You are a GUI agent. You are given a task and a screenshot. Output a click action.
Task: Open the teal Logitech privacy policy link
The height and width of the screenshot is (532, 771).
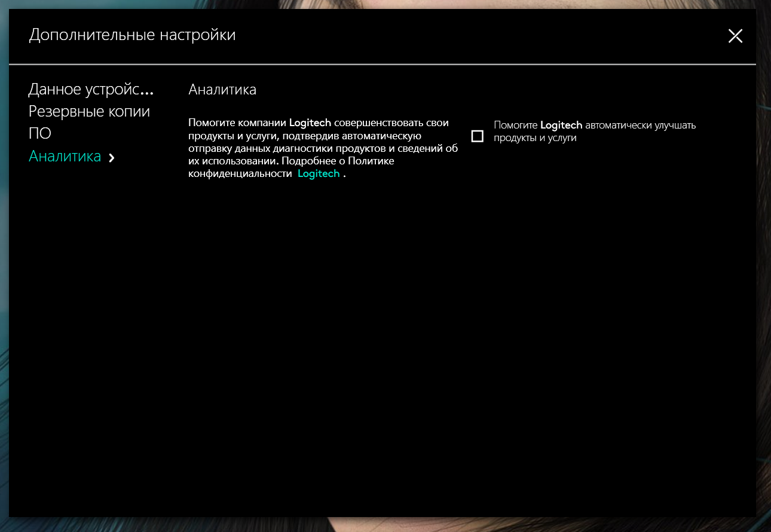point(319,173)
